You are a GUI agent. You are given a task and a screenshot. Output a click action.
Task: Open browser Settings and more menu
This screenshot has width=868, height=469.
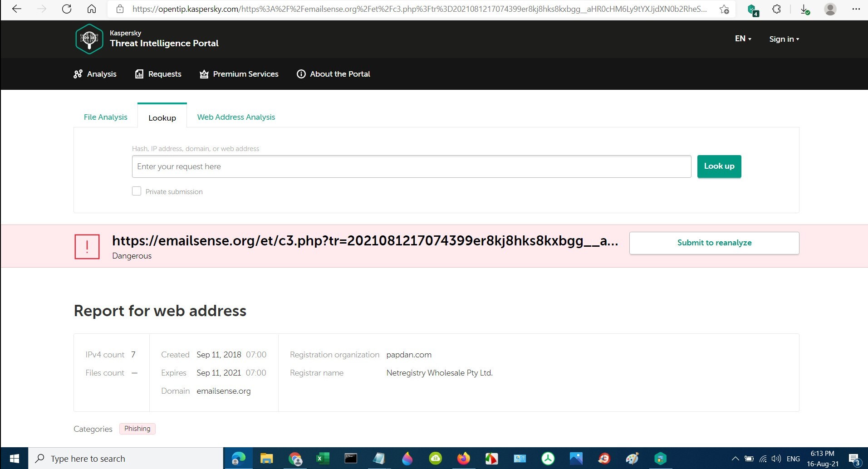tap(856, 9)
